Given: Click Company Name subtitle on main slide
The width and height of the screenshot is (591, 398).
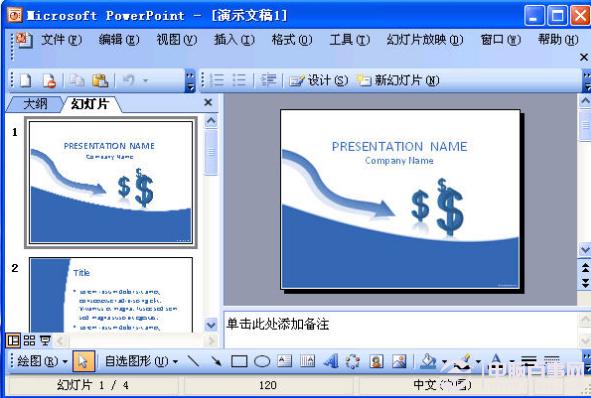Looking at the screenshot, I should coord(399,161).
